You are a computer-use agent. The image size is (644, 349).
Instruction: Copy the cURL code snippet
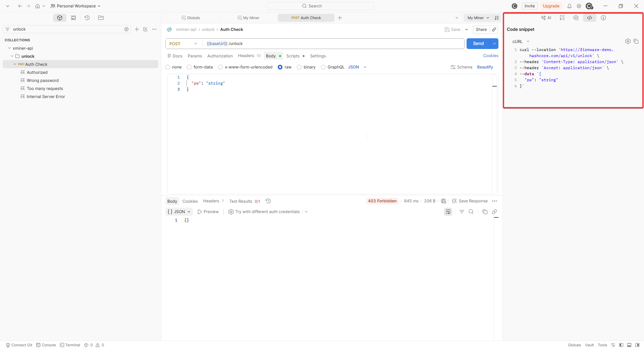click(x=636, y=41)
